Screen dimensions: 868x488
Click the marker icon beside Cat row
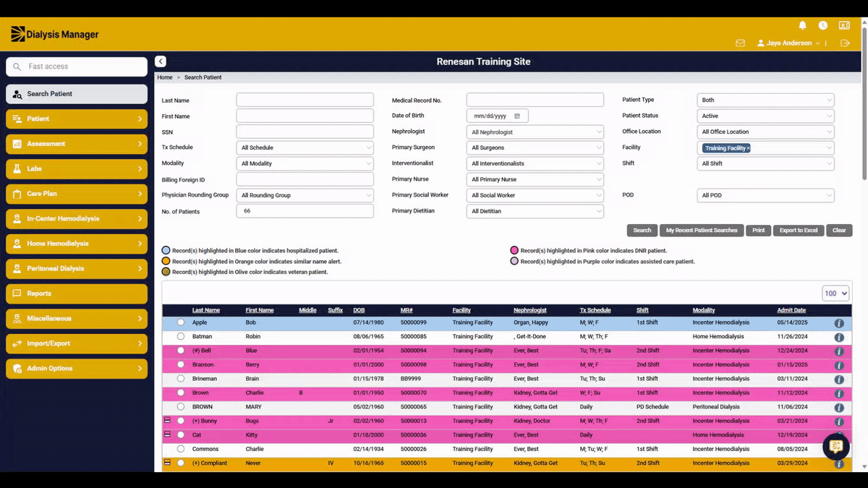coord(168,435)
